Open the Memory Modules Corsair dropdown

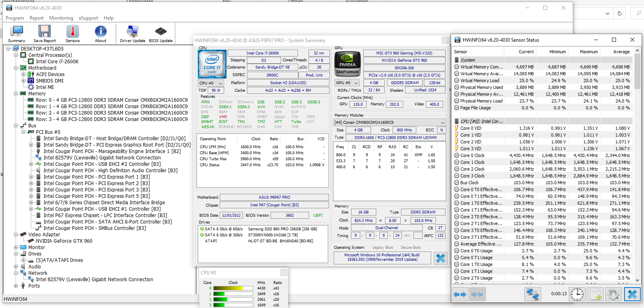389,123
